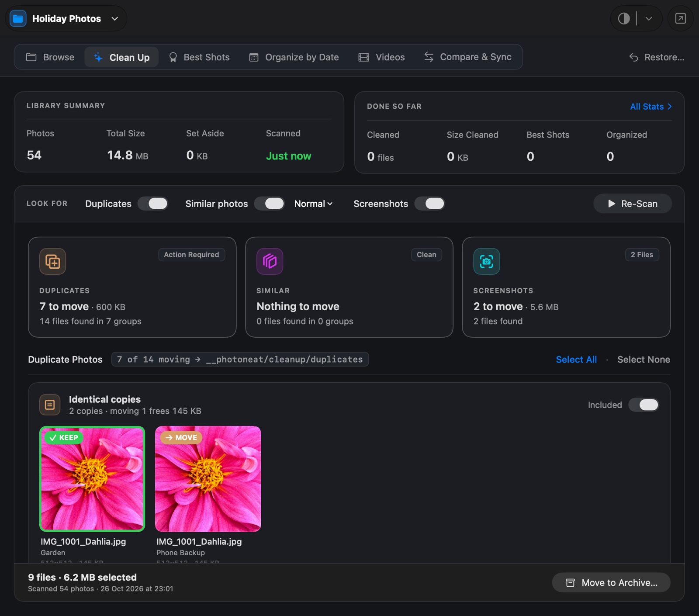Click the duplicates destination path label
This screenshot has width=699, height=616.
[x=240, y=359]
